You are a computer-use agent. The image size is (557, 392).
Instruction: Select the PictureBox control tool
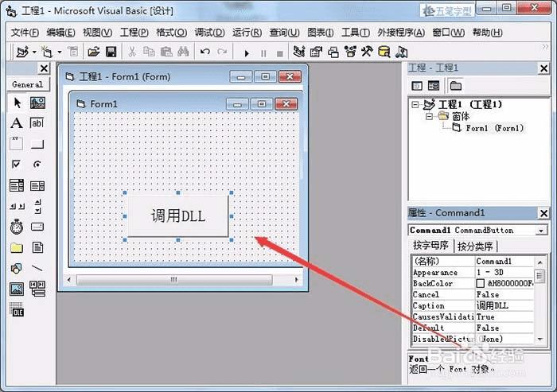pos(37,103)
